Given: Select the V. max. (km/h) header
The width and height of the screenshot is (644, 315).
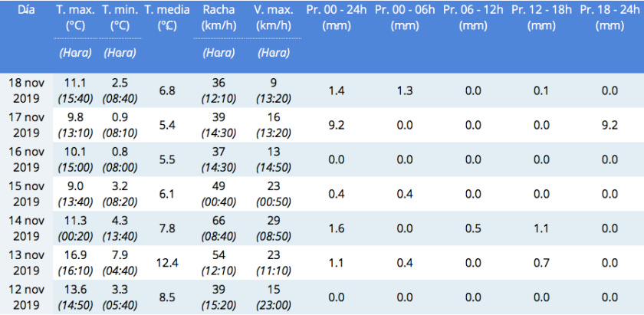Looking at the screenshot, I should (x=274, y=18).
